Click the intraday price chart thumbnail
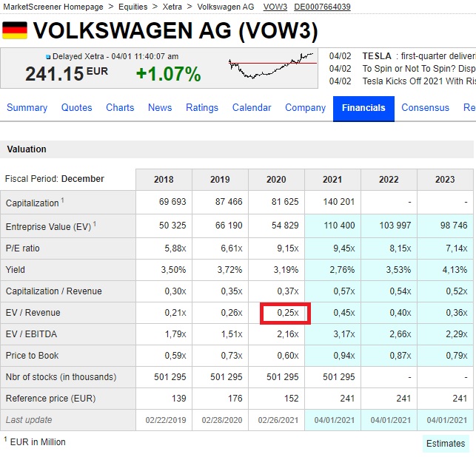This screenshot has width=476, height=457. pyautogui.click(x=271, y=66)
